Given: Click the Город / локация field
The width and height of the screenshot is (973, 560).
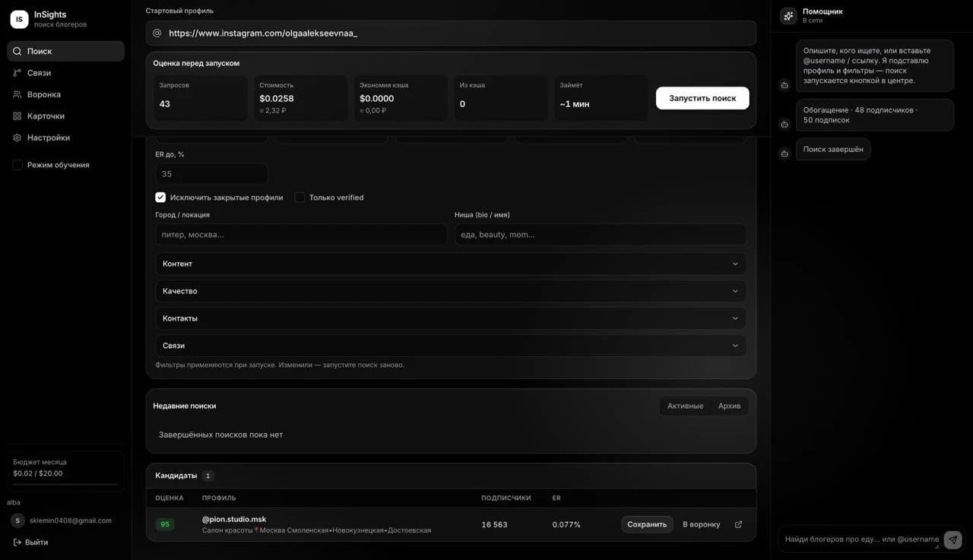Looking at the screenshot, I should click(x=301, y=235).
